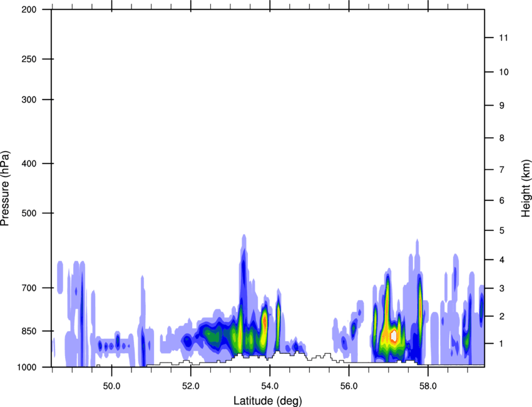This screenshot has width=532, height=407.
Task: Click pressure tick label 400
Action: pyautogui.click(x=29, y=163)
